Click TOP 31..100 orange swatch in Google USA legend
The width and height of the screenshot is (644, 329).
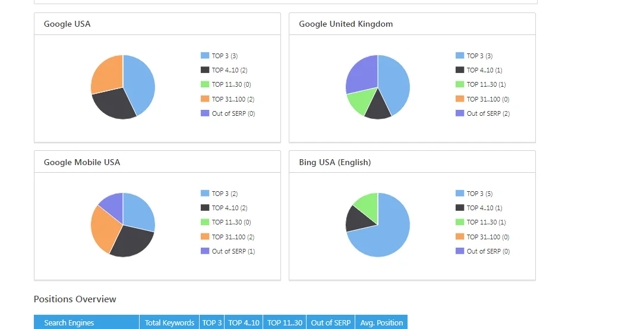(205, 99)
